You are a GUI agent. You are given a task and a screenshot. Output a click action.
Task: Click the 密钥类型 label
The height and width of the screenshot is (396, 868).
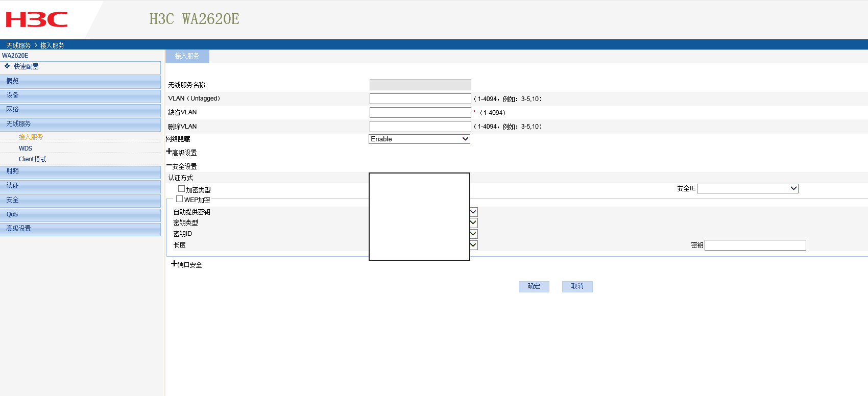click(185, 222)
